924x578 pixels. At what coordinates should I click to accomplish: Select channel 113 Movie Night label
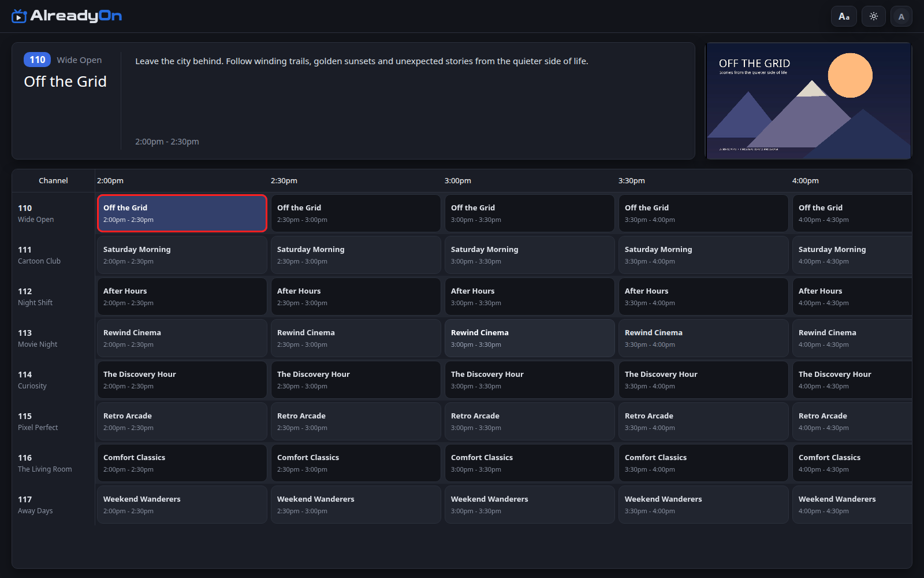(x=53, y=338)
